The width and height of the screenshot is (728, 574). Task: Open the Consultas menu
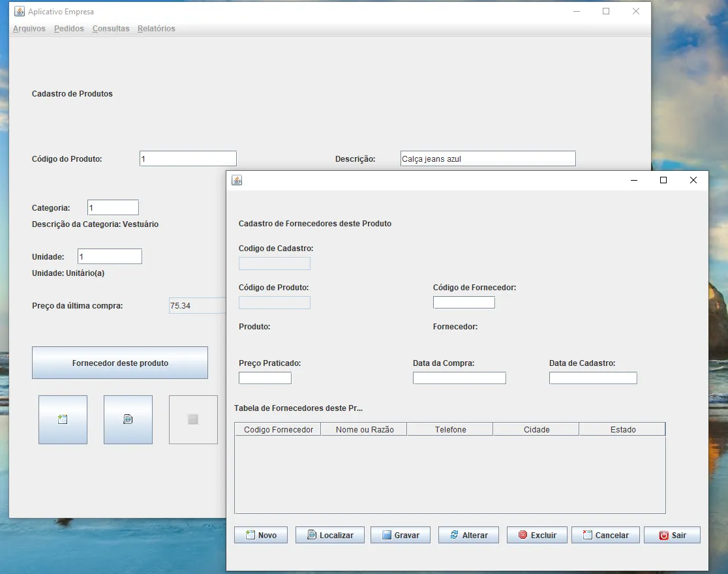110,28
